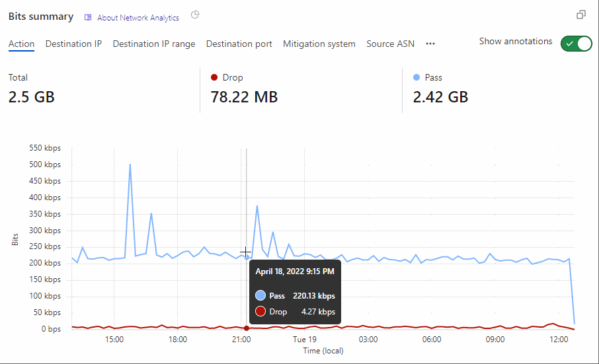Open the Destination IP tab
The width and height of the screenshot is (599, 364).
click(73, 44)
